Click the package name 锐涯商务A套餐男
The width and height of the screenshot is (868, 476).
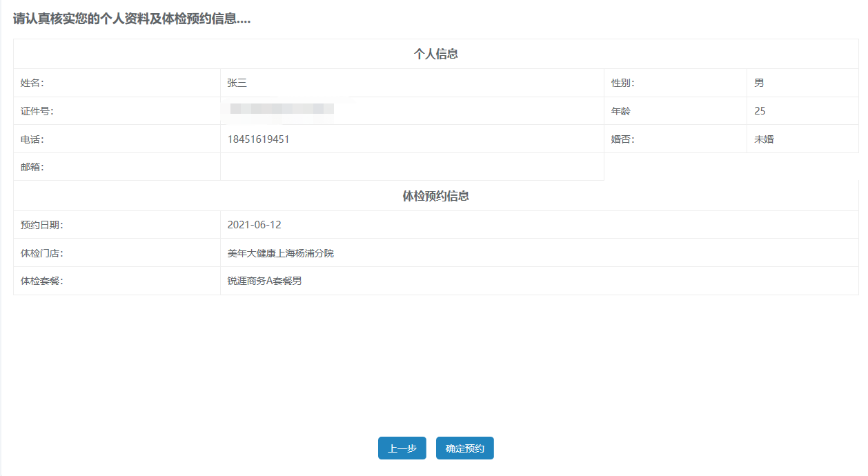coord(264,281)
